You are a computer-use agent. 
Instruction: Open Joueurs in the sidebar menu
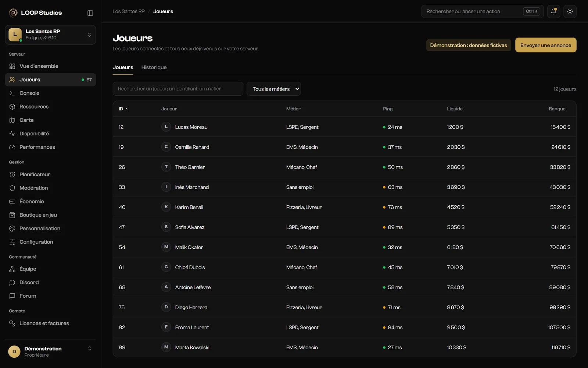coord(50,80)
